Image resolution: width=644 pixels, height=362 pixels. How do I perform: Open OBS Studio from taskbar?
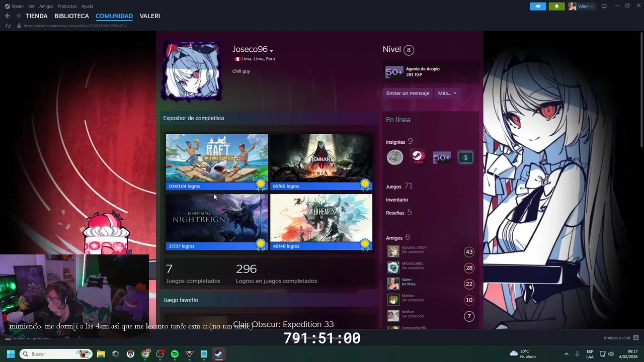click(x=160, y=354)
